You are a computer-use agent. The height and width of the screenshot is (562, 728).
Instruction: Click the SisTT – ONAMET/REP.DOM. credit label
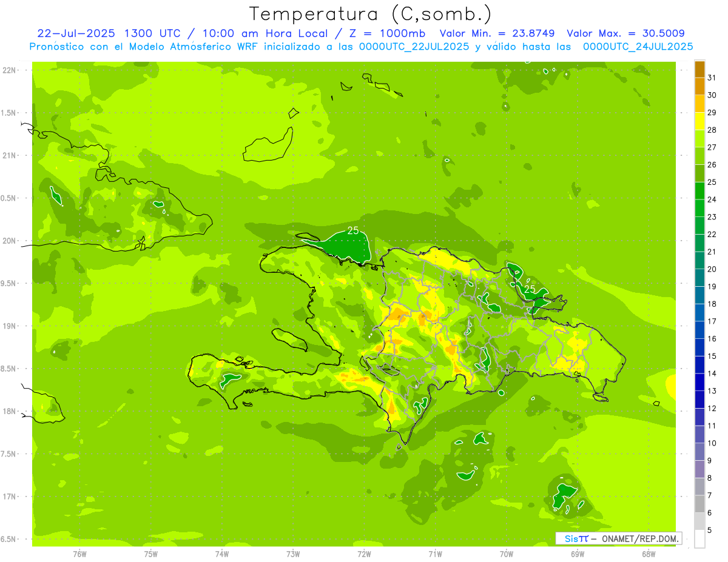coord(618,538)
